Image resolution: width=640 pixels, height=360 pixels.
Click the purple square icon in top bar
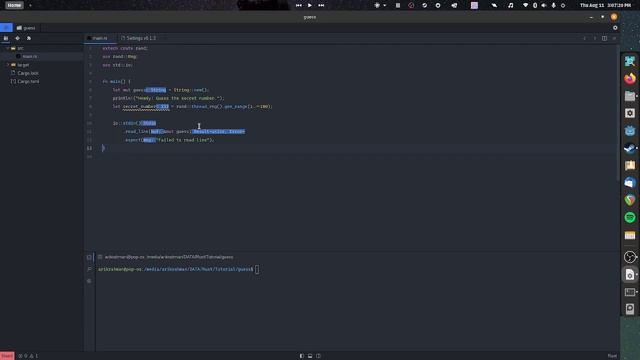point(474,5)
